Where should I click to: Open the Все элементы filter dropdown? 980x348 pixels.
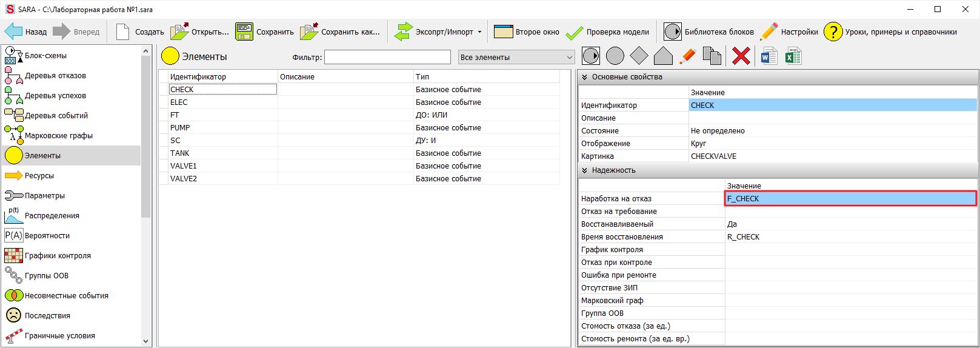click(x=516, y=57)
